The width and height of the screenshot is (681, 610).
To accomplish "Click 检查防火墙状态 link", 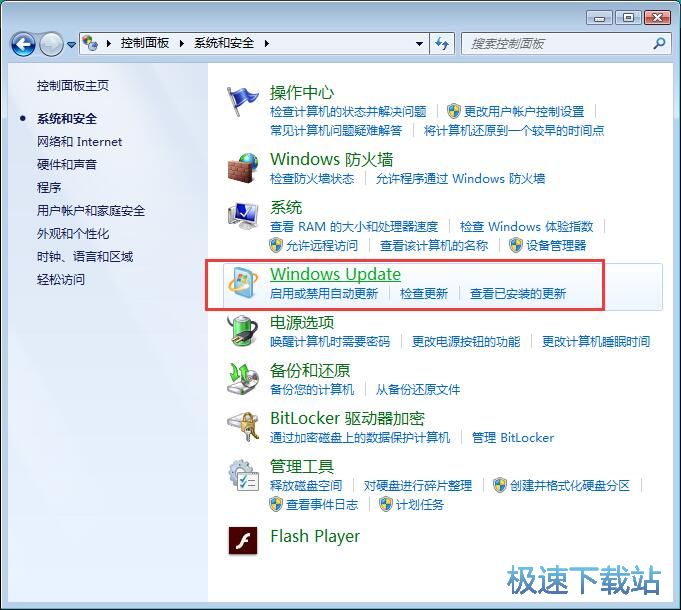I will coord(312,178).
